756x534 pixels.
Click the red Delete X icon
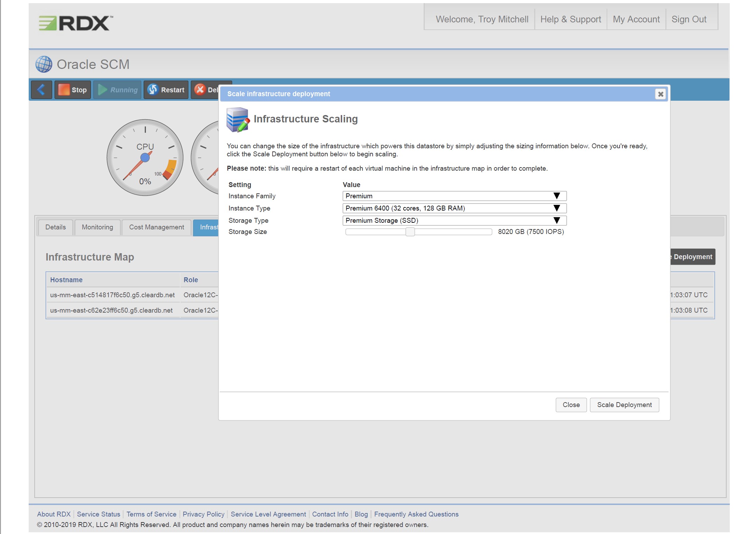pyautogui.click(x=200, y=90)
